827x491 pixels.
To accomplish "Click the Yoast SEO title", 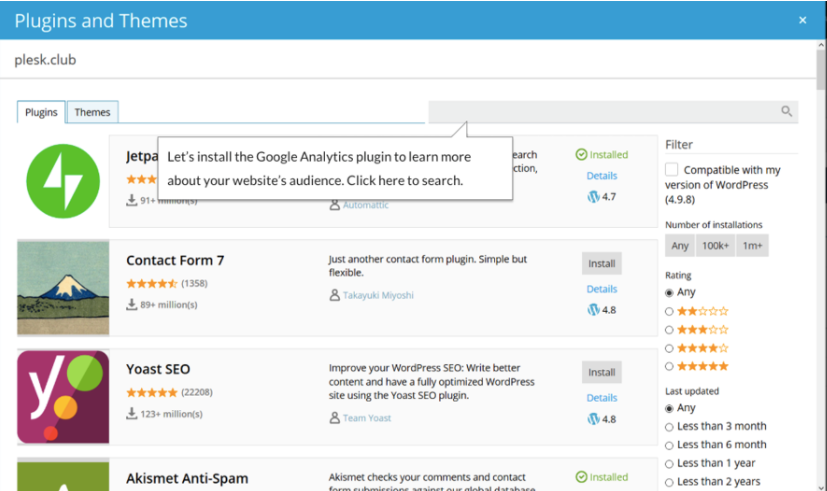I will (x=158, y=369).
